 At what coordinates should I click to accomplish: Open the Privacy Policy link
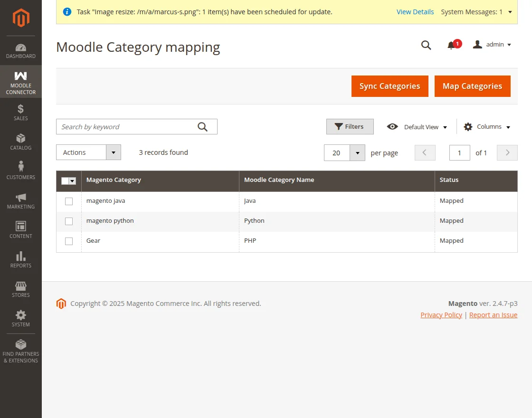[441, 315]
